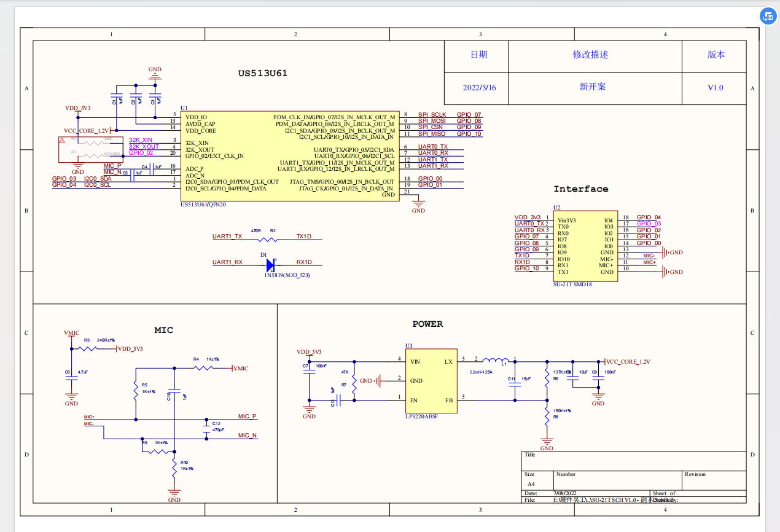Click the SPI_SCLK net label
This screenshot has width=780, height=532.
(432, 115)
